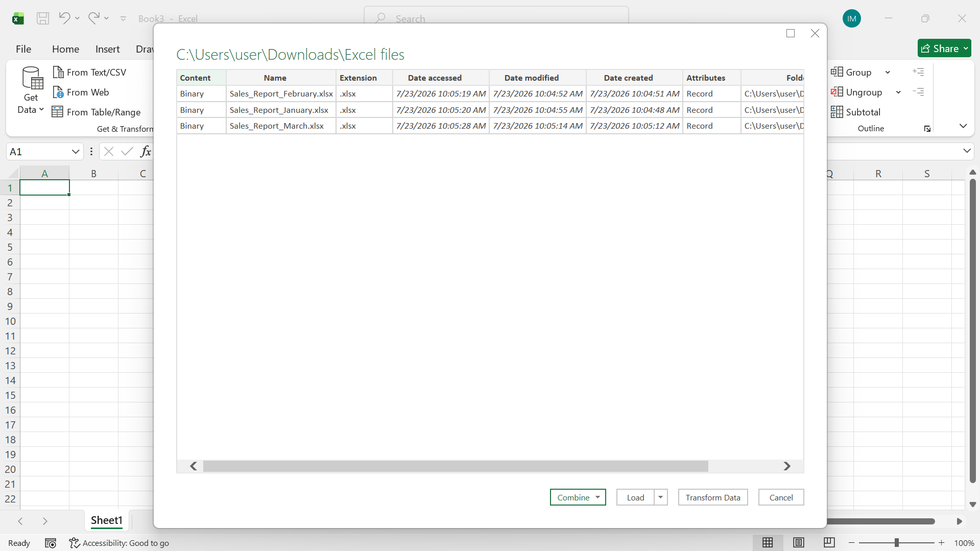Click the 100% zoom level
The image size is (980, 551).
point(964,543)
